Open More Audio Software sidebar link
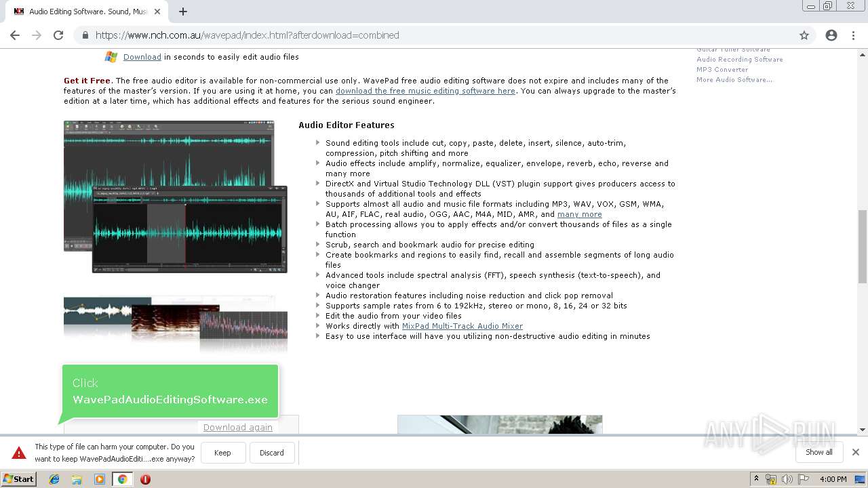868x488 pixels. tap(734, 80)
